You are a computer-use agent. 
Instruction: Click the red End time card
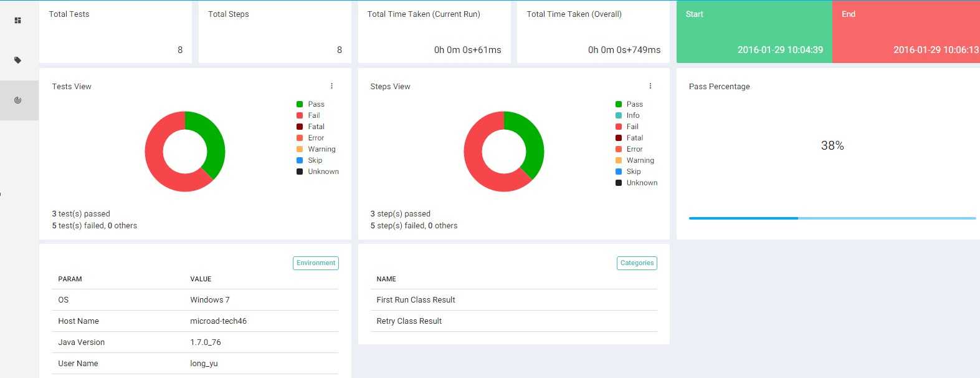click(906, 32)
